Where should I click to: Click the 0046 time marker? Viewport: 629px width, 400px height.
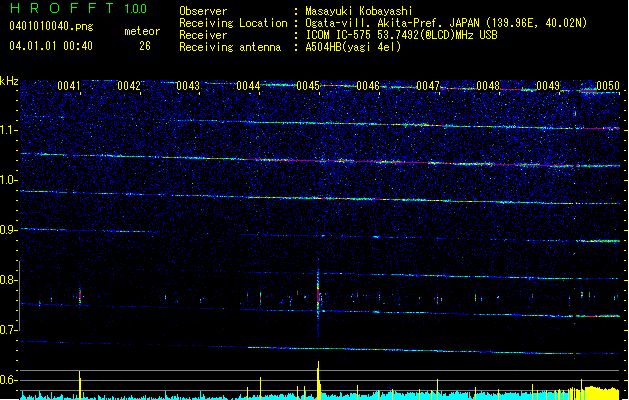[368, 86]
